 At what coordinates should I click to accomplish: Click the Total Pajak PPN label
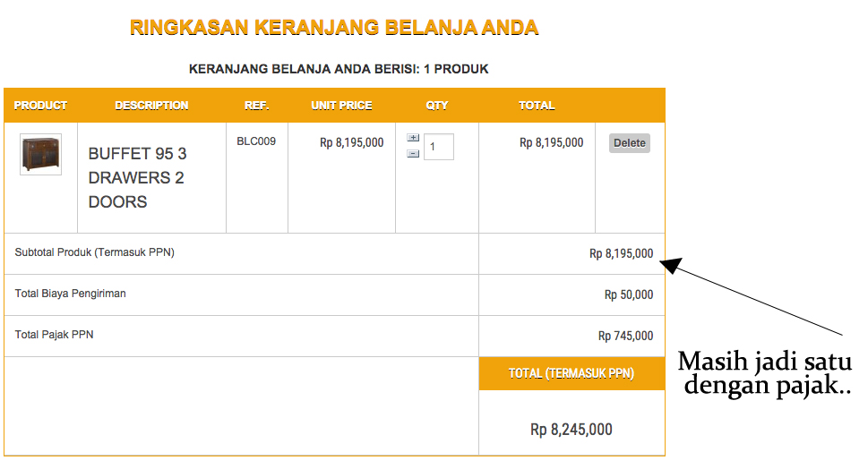tap(54, 335)
